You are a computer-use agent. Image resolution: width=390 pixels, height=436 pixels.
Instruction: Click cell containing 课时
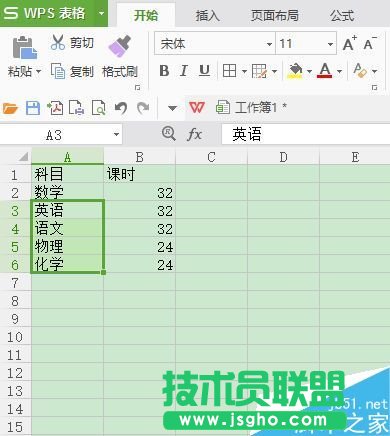[140, 174]
